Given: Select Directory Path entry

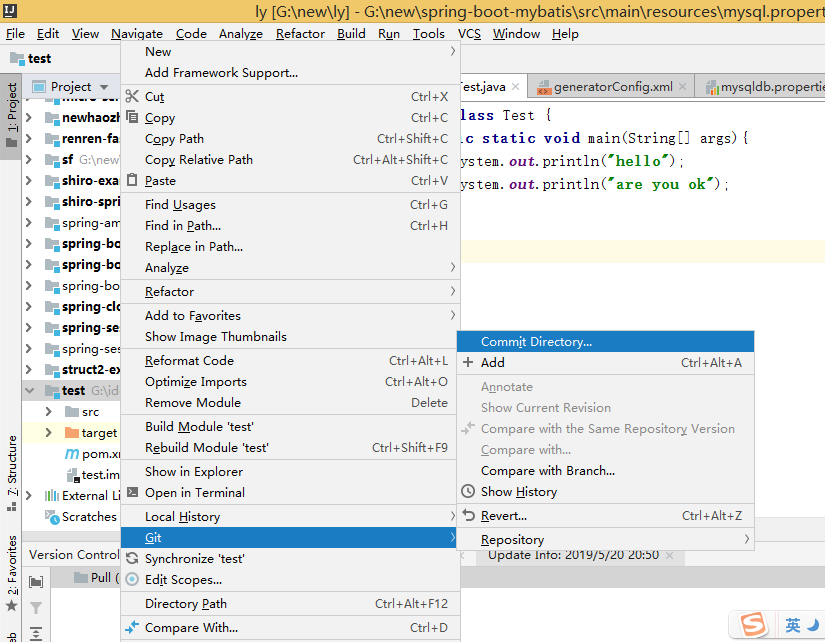Looking at the screenshot, I should tap(290, 604).
